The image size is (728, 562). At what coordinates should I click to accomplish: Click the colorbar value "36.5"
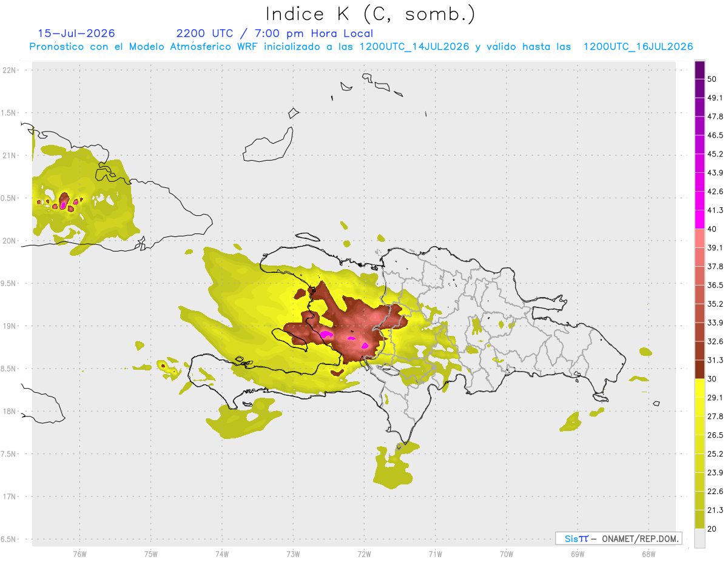[x=715, y=285]
